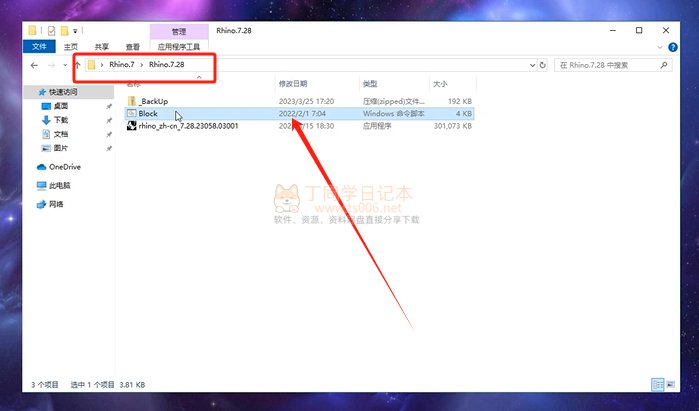Select 此电脑 in the navigation pane
This screenshot has height=411, width=699.
coord(59,185)
